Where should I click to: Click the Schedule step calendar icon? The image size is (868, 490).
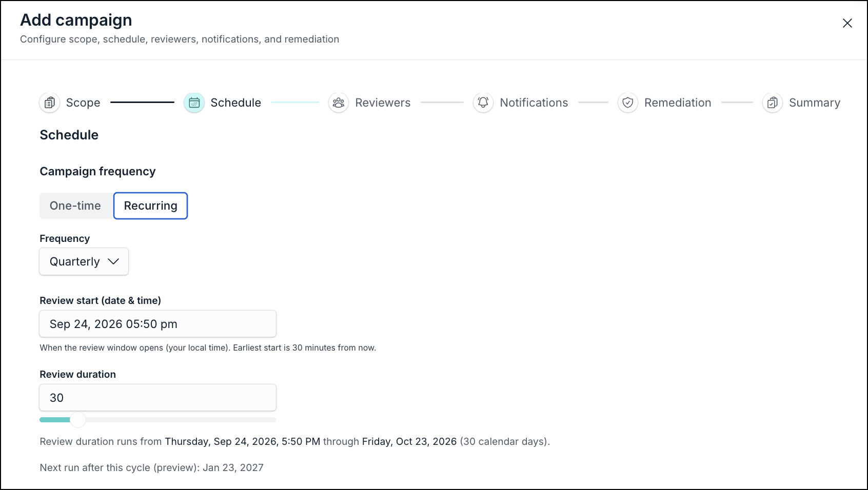coord(194,103)
